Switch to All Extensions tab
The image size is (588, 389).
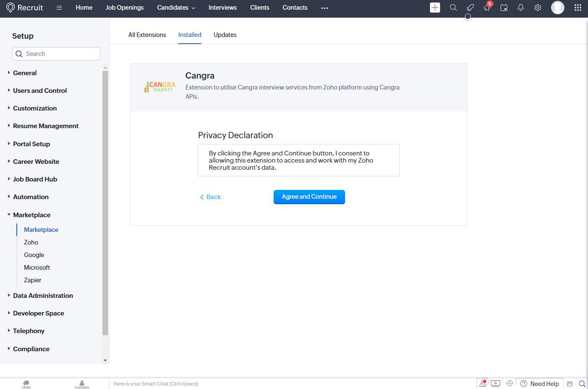coord(147,35)
